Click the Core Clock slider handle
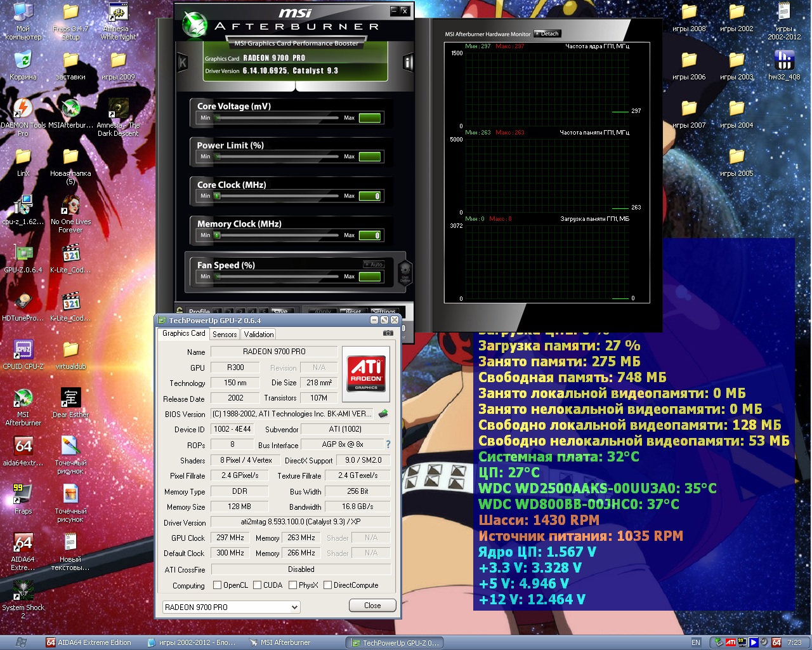Image resolution: width=812 pixels, height=650 pixels. click(217, 196)
